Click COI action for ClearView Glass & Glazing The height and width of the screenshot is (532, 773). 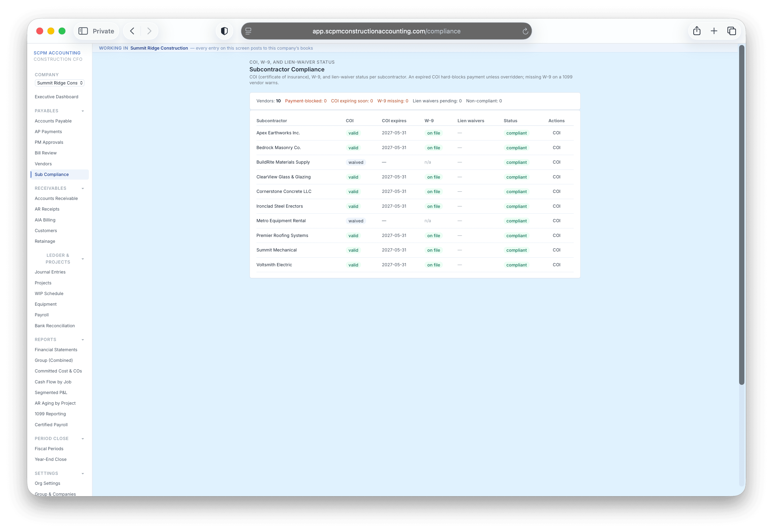(557, 177)
